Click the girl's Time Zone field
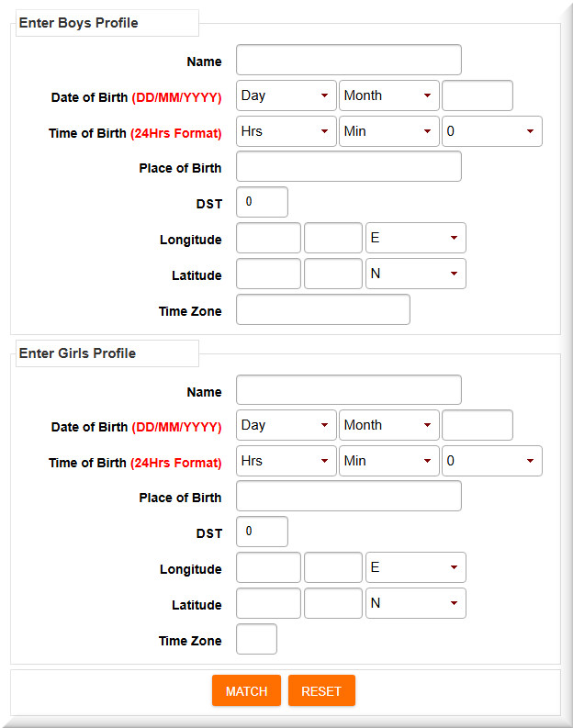Viewport: 573px width, 728px height. 256,640
